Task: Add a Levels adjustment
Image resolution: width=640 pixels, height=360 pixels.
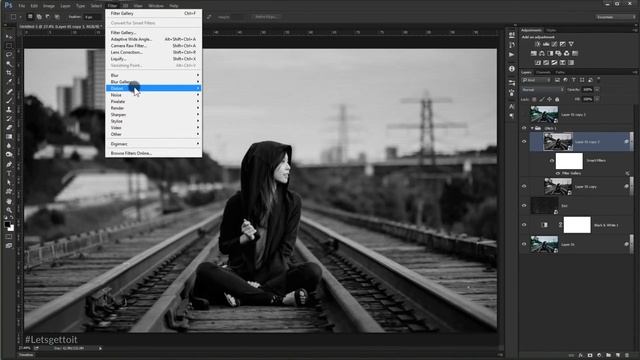Action: (546, 44)
